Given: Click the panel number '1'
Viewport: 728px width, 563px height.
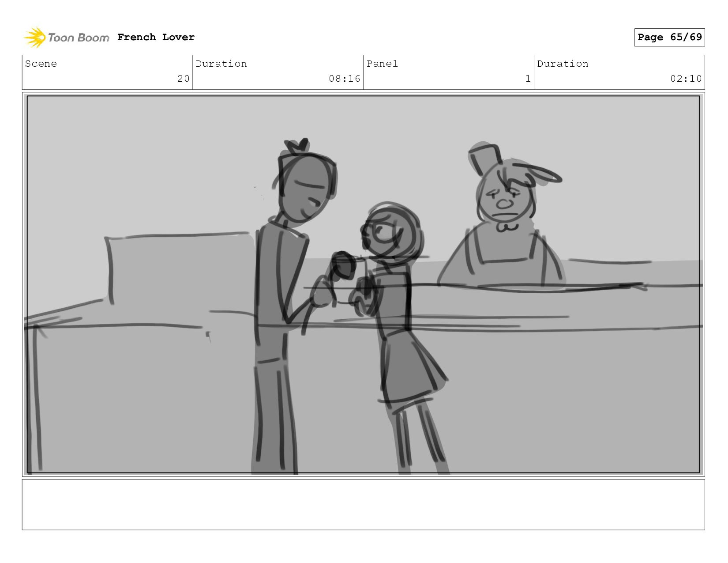Looking at the screenshot, I should [x=528, y=79].
